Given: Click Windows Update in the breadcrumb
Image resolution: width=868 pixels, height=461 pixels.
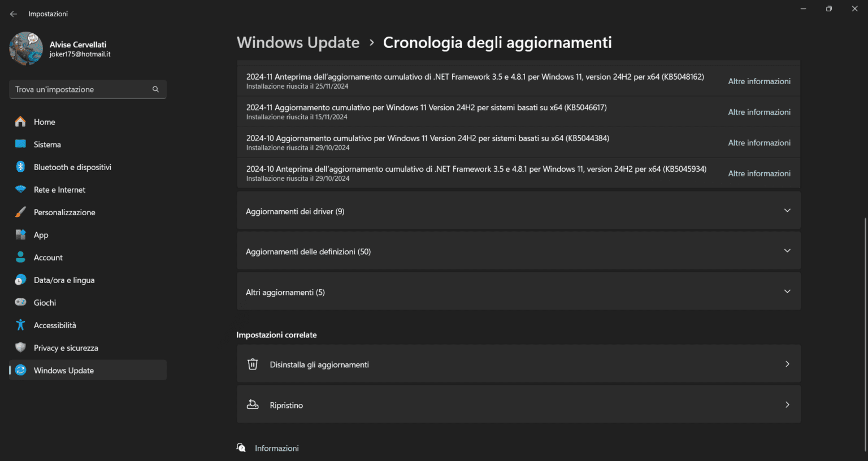Looking at the screenshot, I should point(298,42).
